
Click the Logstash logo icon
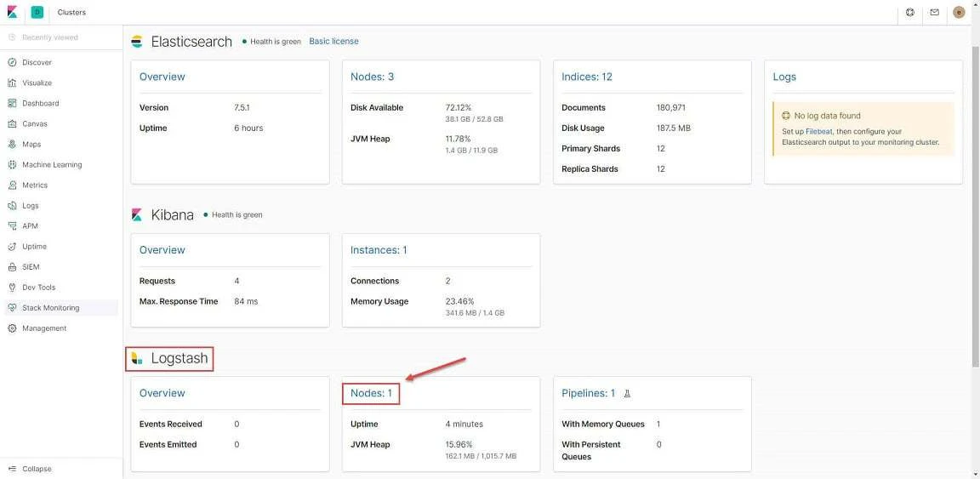137,358
